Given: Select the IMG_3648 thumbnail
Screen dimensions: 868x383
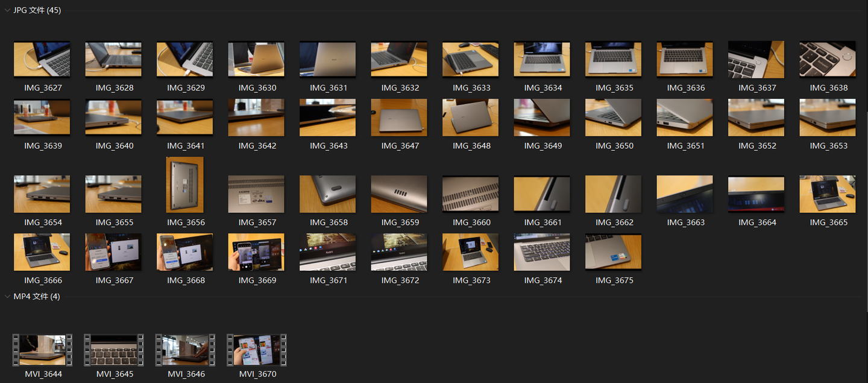Looking at the screenshot, I should coord(471,117).
